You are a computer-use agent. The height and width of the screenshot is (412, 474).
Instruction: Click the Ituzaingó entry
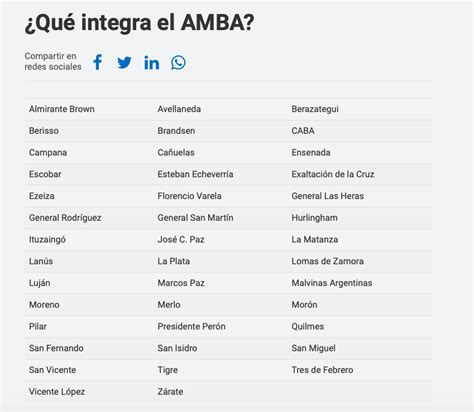tap(47, 240)
